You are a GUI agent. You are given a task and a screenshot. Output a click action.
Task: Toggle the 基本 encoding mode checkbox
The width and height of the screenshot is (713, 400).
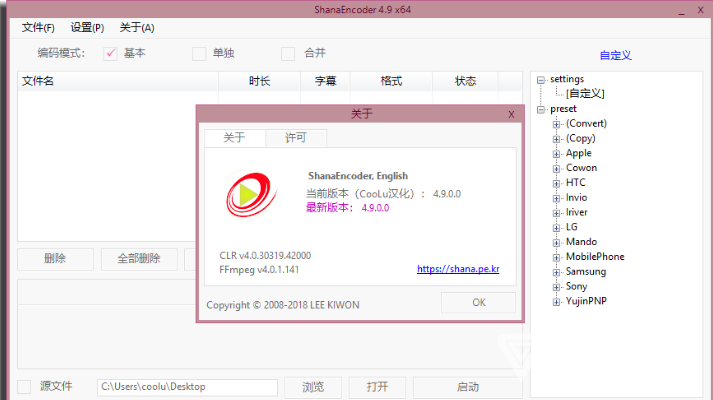click(x=110, y=54)
